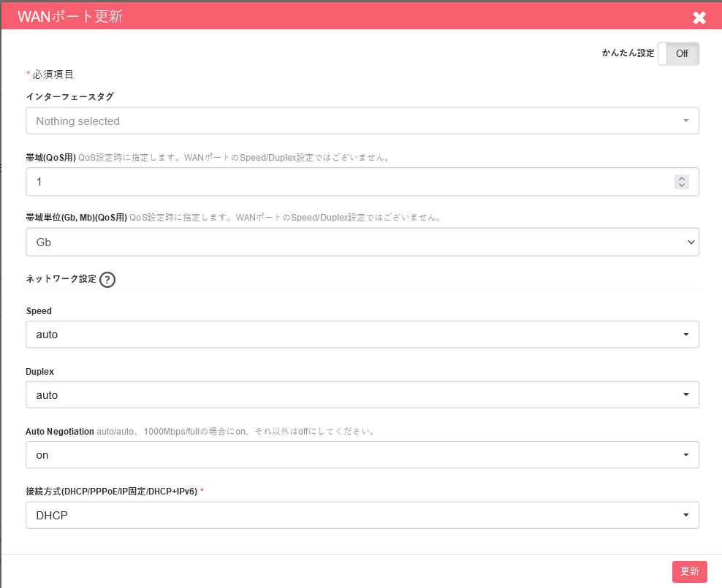
Task: Expand the Speed auto dropdown
Action: 362,335
